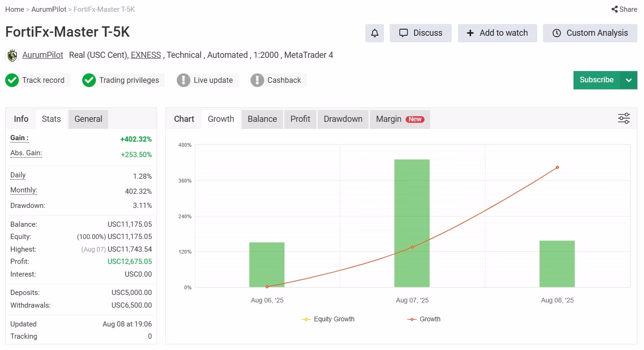
Task: Open the EXNESS broker link
Action: 146,55
